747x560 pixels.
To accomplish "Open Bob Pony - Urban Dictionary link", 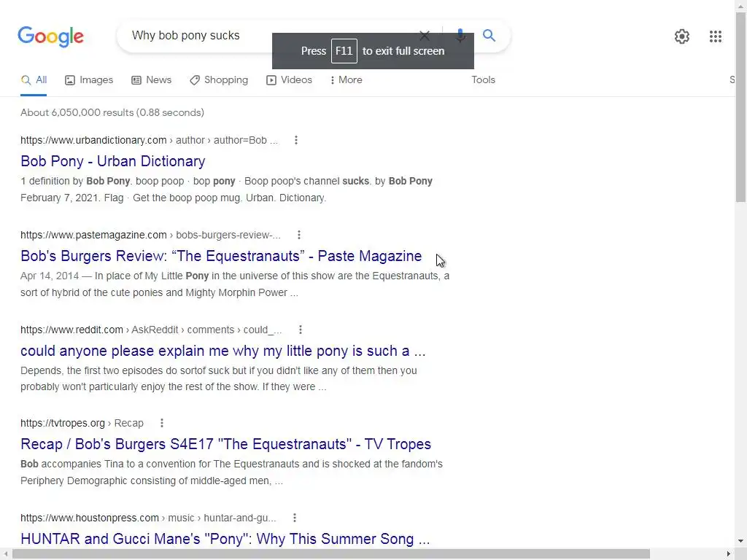I will pos(113,161).
